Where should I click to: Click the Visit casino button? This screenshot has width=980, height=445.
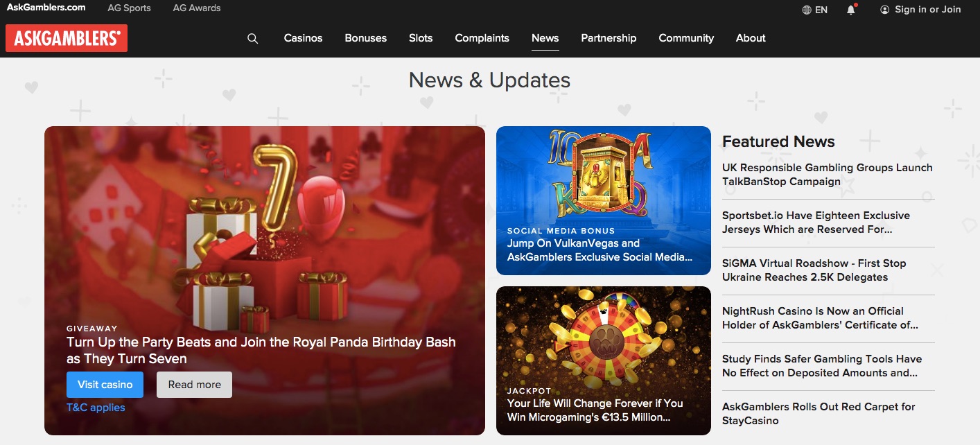pos(105,385)
